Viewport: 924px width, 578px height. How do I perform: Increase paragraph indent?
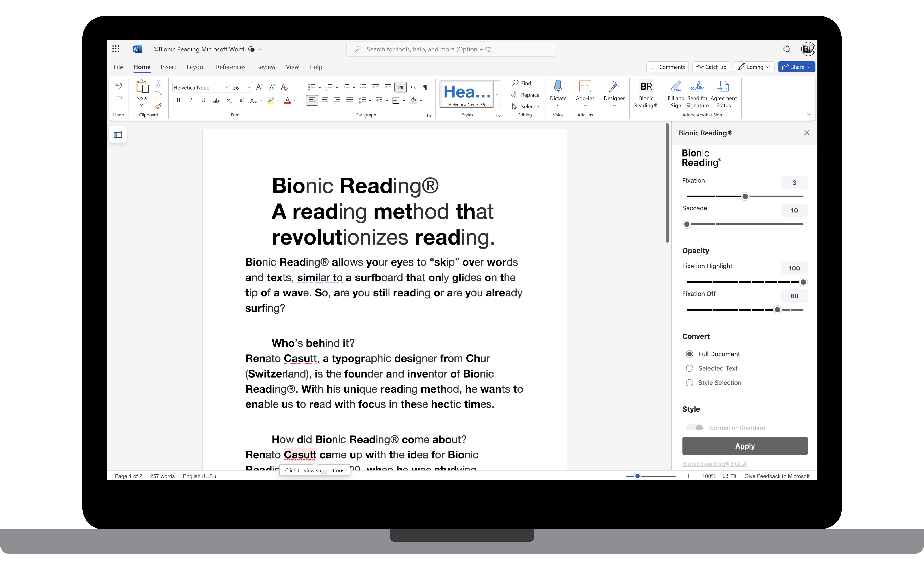[x=388, y=87]
